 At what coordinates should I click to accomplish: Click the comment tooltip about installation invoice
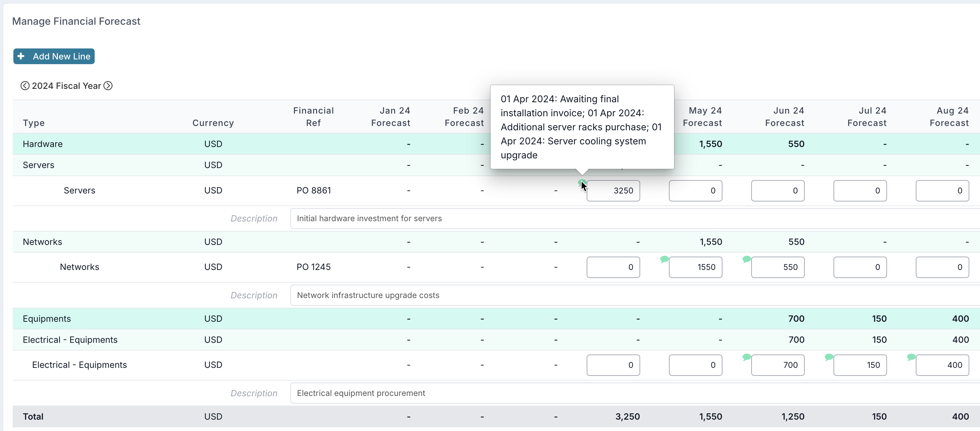pos(582,127)
